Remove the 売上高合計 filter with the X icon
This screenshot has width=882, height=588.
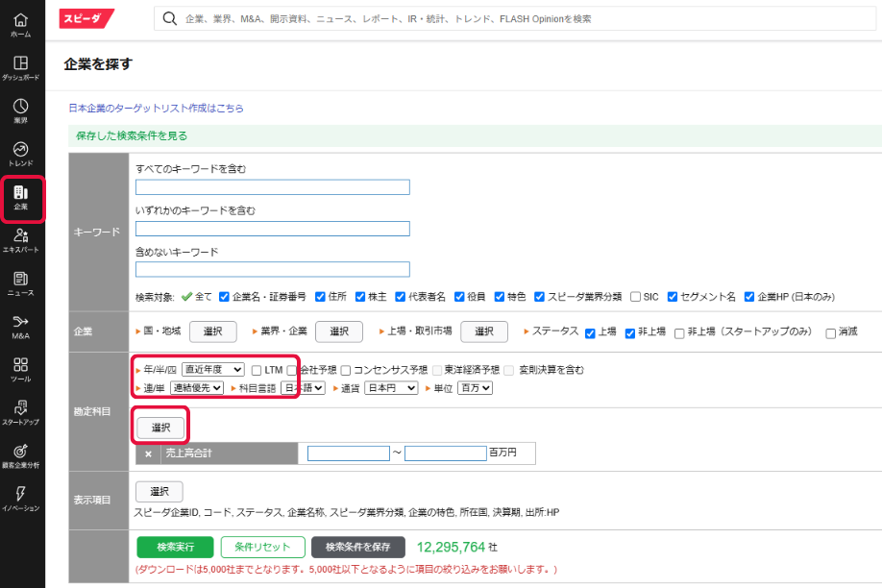point(150,452)
